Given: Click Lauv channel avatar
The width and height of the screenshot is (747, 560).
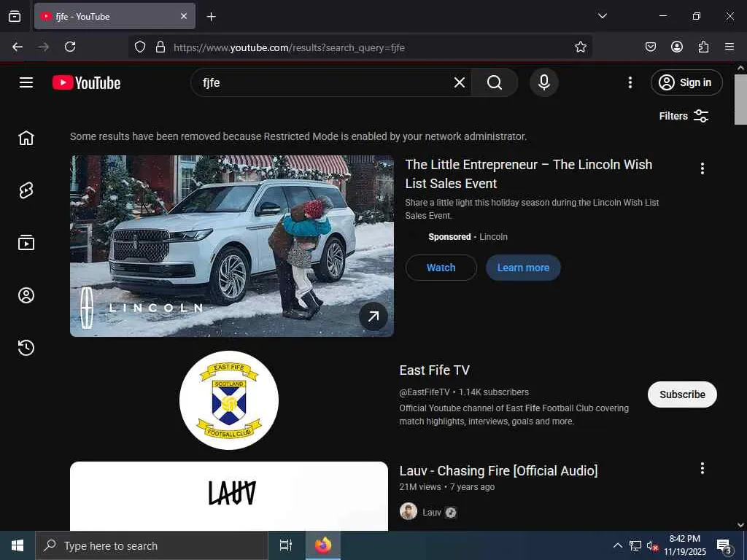Looking at the screenshot, I should coord(409,511).
